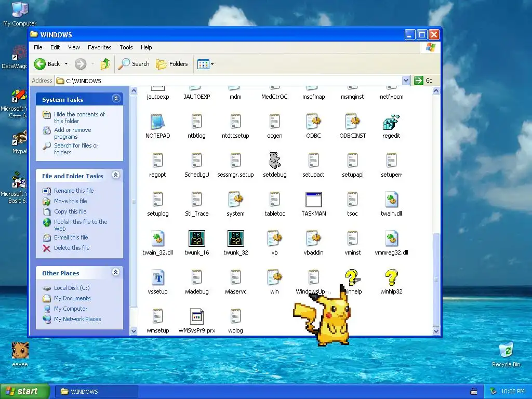The image size is (532, 399).
Task: Select the twunk_32 icon
Action: (235, 238)
